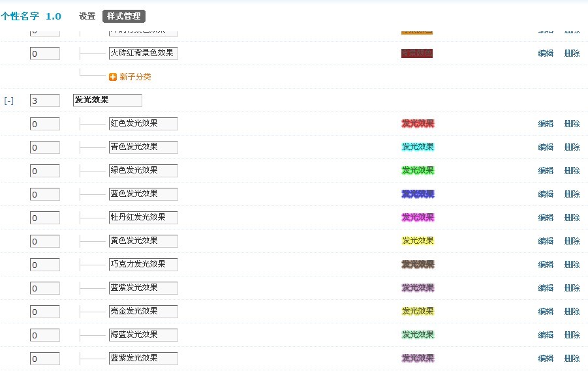Collapse the 发光效果 category with [-]

[x=9, y=100]
